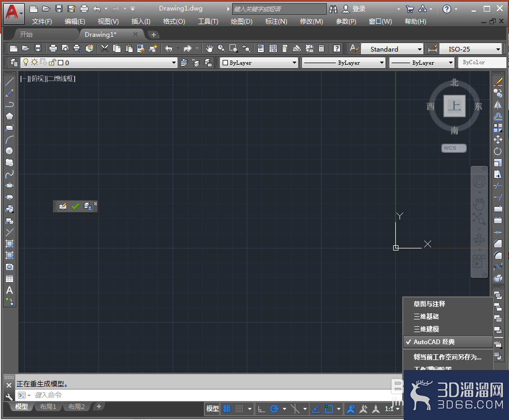This screenshot has width=509, height=420.
Task: Select the Arc draw tool
Action: click(9, 139)
